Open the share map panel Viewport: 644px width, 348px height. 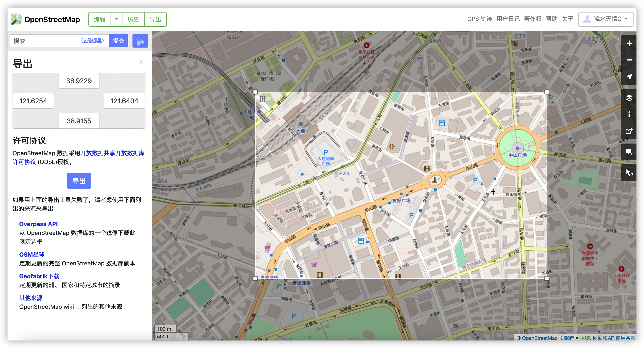pos(629,131)
